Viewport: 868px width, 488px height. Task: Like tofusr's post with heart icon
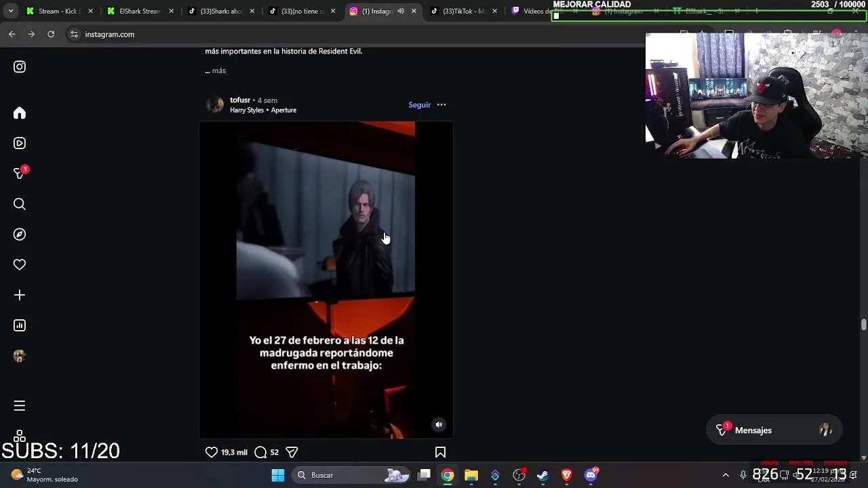tap(212, 452)
